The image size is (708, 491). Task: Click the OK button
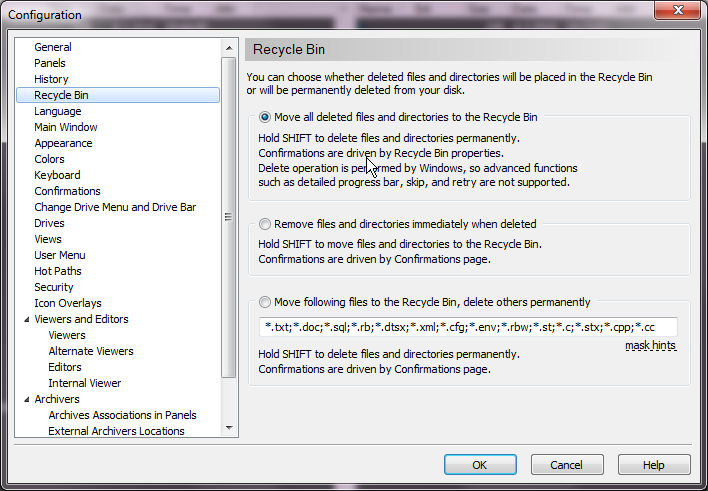tap(480, 465)
